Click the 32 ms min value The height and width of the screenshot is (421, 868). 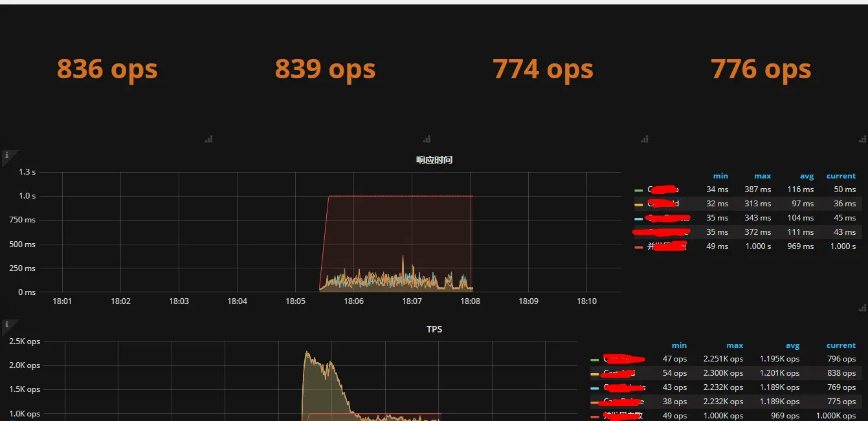tap(717, 204)
